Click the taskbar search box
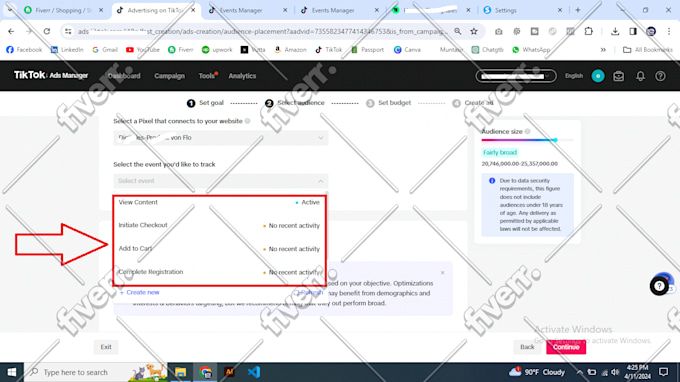680x382 pixels. (95, 372)
